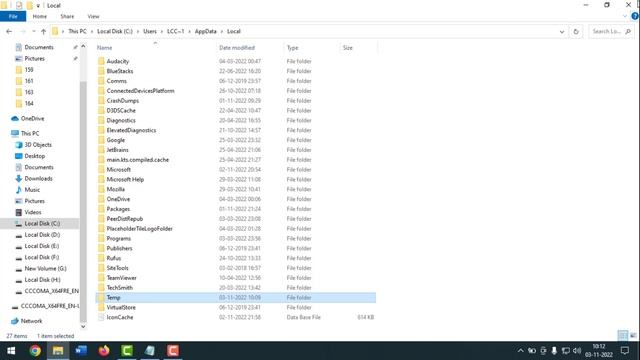This screenshot has height=360, width=640.
Task: Sort by Date modified column header
Action: click(x=237, y=48)
